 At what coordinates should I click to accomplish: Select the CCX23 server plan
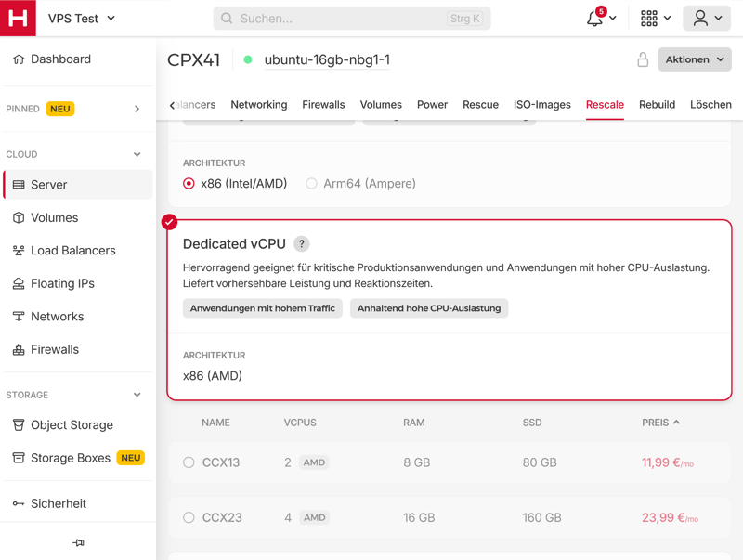(x=189, y=517)
